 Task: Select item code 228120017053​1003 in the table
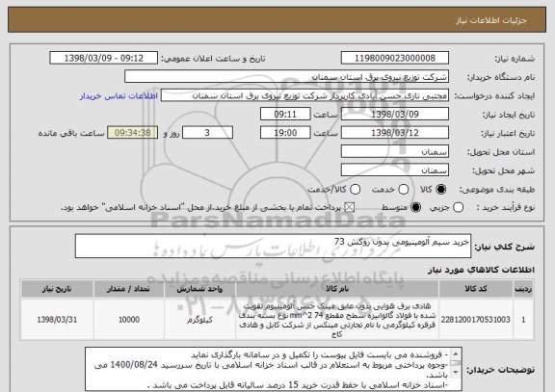pyautogui.click(x=475, y=320)
